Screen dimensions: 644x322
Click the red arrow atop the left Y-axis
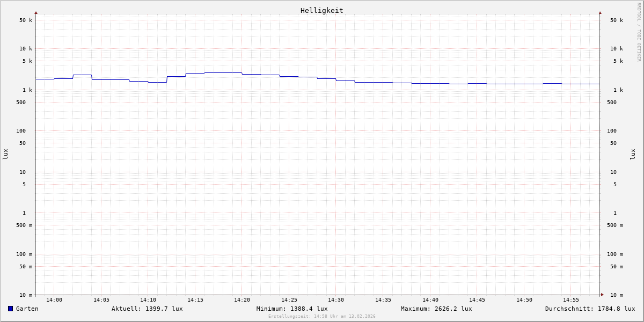[x=36, y=12]
